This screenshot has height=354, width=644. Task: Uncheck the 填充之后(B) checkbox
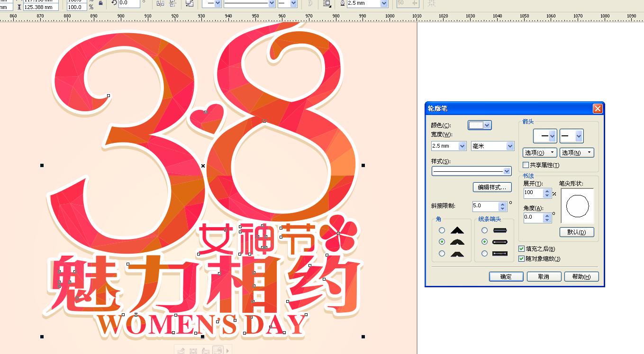coord(521,248)
